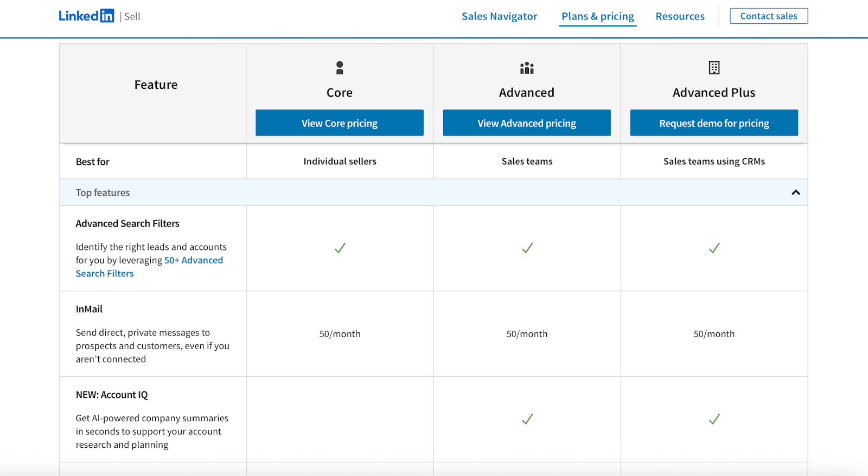Click the Advanced Plus building icon
868x476 pixels.
[714, 68]
